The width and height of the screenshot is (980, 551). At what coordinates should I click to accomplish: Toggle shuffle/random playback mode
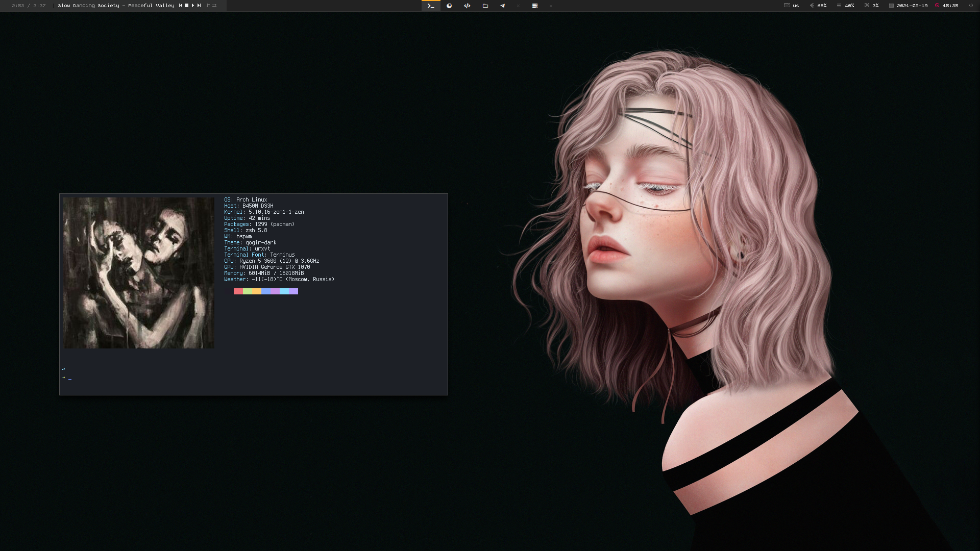coord(208,6)
